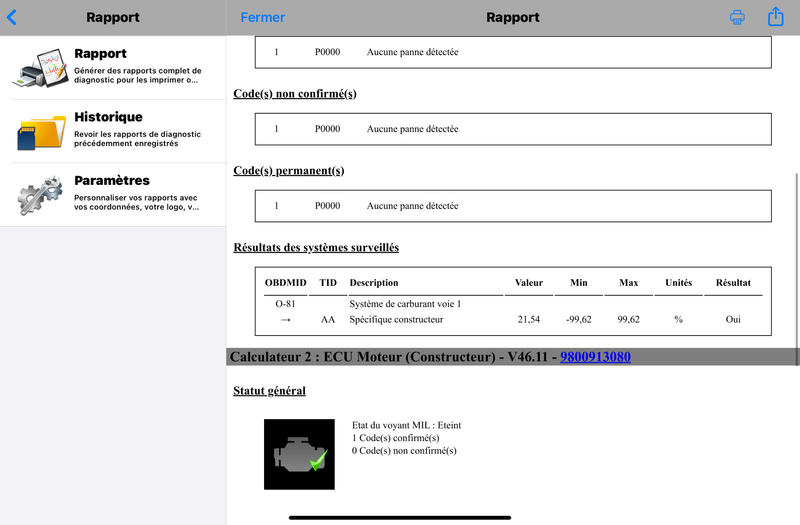Screen dimensions: 800x525
Task: Click the 'Code(s) non confirmé(s)' heading
Action: tap(295, 93)
